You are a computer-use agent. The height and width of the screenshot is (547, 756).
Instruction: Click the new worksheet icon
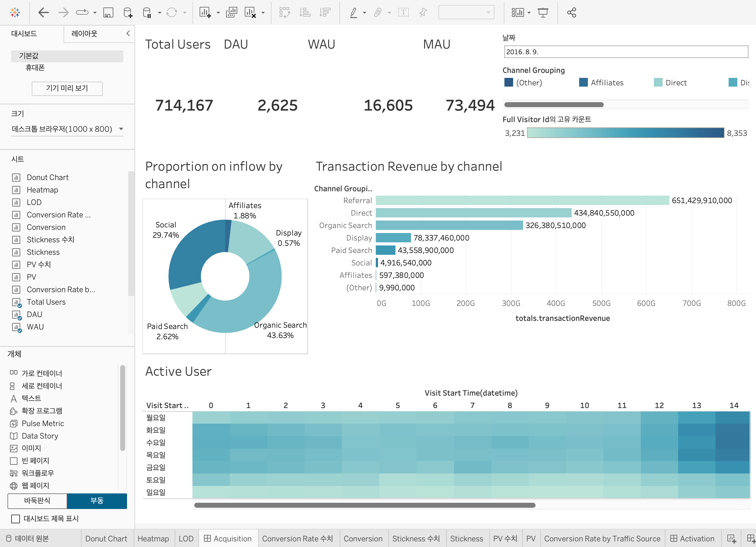click(205, 13)
